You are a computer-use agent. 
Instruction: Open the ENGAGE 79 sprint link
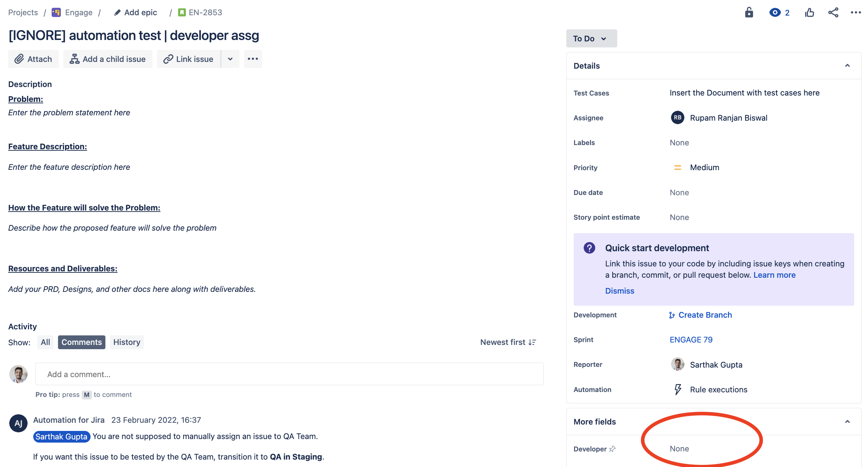coord(691,340)
